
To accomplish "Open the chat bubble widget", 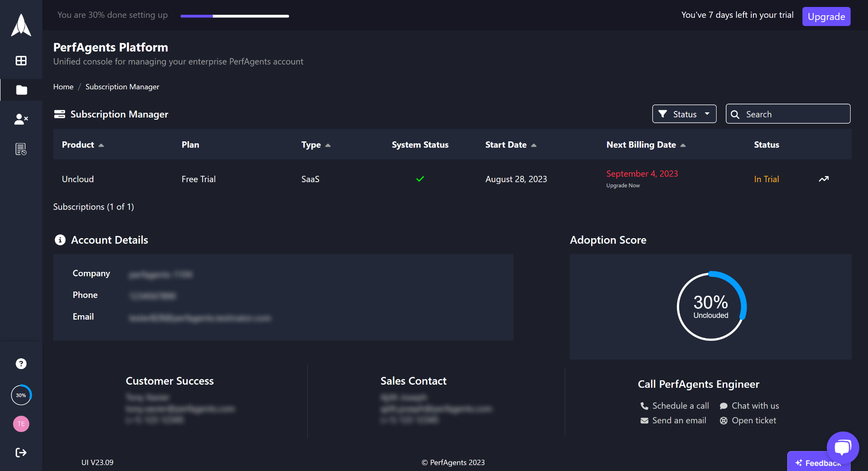I will coord(842,447).
